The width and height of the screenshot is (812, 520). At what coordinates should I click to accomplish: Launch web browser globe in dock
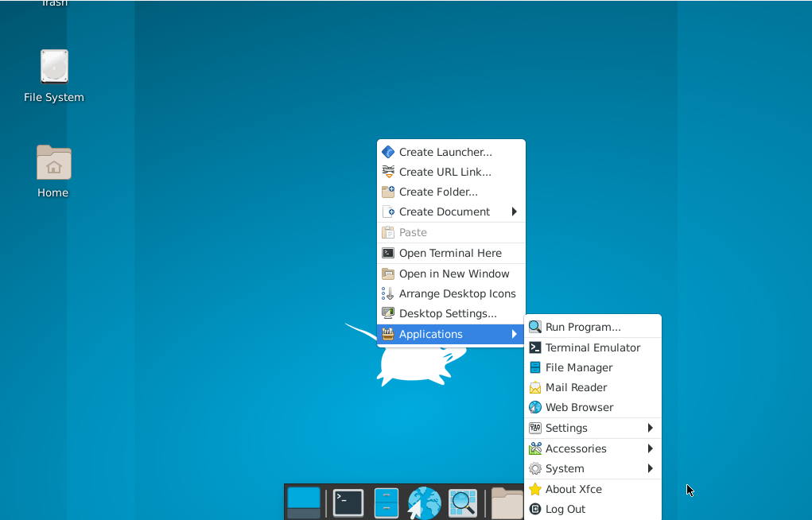(x=424, y=503)
